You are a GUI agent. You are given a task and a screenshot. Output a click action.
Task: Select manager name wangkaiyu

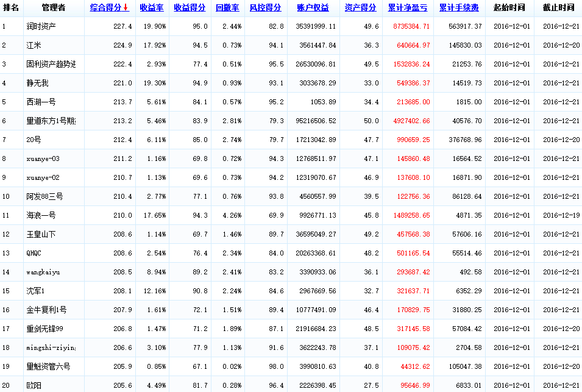(x=43, y=272)
